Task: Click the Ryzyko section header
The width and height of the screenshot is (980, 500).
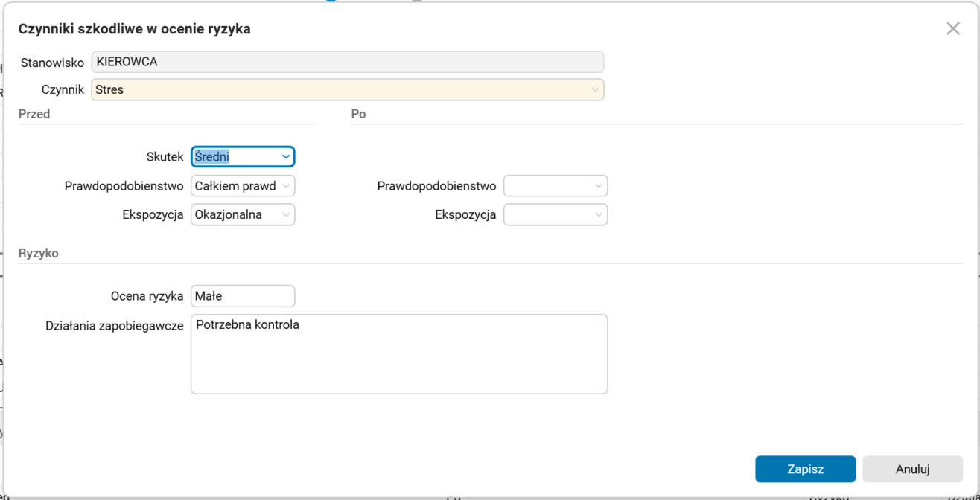Action: click(x=39, y=253)
